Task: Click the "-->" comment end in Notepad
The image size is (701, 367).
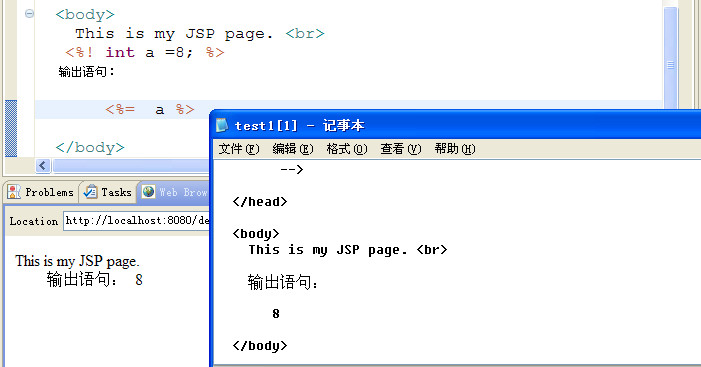Action: pyautogui.click(x=292, y=169)
